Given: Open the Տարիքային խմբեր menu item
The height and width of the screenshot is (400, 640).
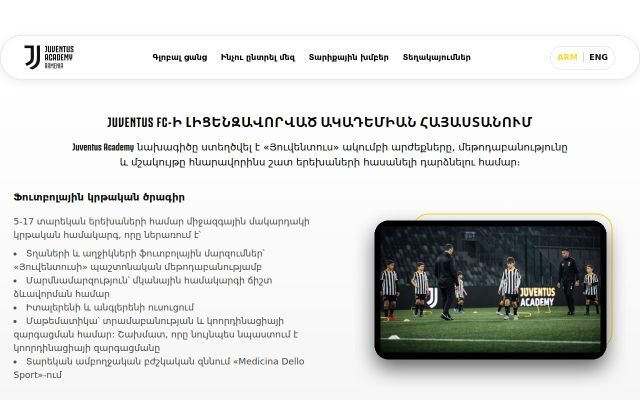Looking at the screenshot, I should coord(349,58).
